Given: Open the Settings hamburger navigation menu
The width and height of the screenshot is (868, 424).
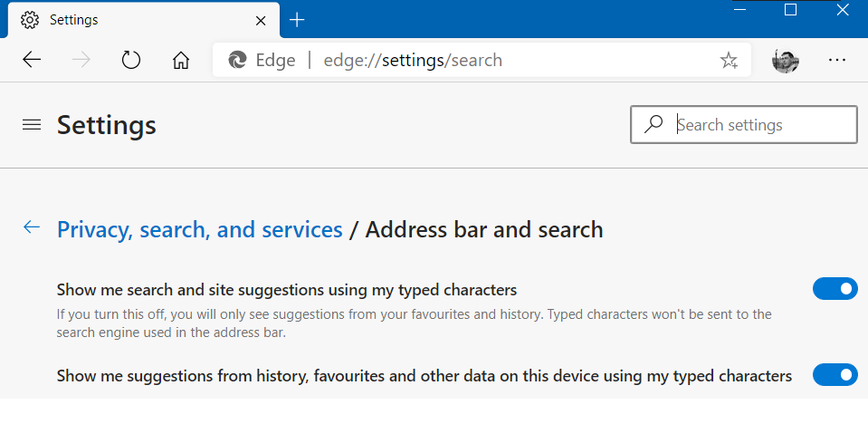Looking at the screenshot, I should (32, 125).
